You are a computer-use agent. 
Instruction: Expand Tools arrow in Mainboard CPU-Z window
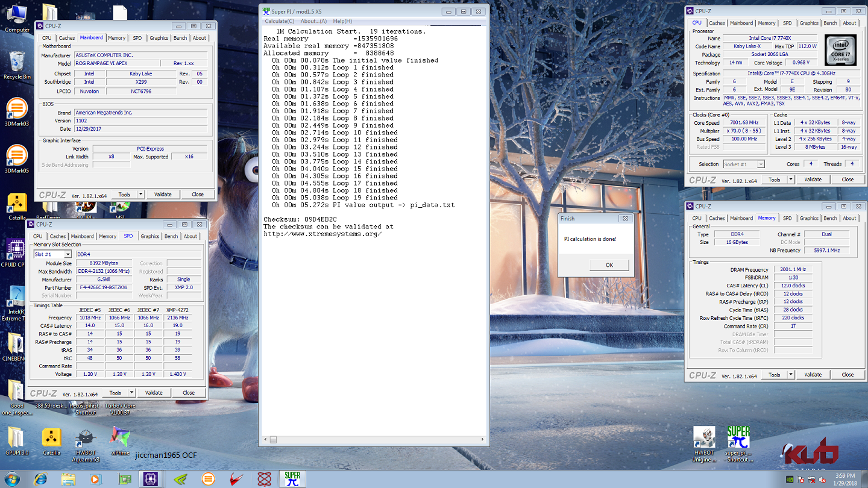tap(141, 195)
